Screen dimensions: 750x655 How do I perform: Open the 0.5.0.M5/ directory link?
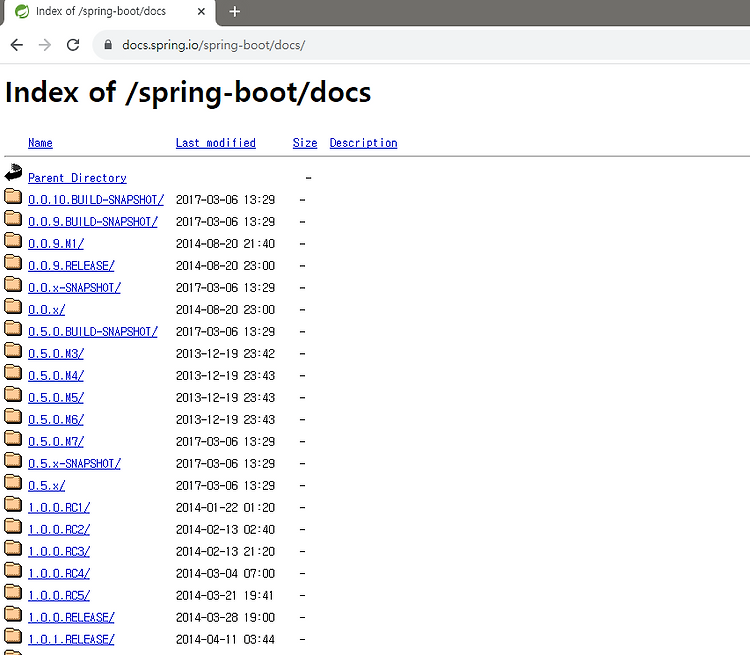(56, 398)
